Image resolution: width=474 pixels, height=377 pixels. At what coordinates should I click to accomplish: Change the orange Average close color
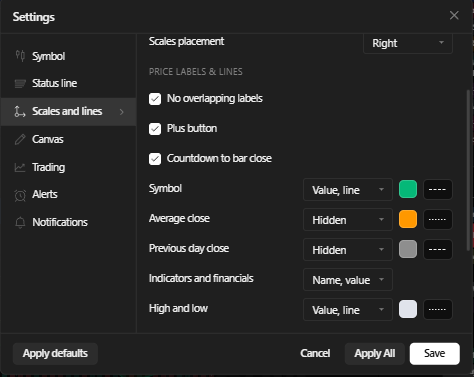(x=408, y=219)
